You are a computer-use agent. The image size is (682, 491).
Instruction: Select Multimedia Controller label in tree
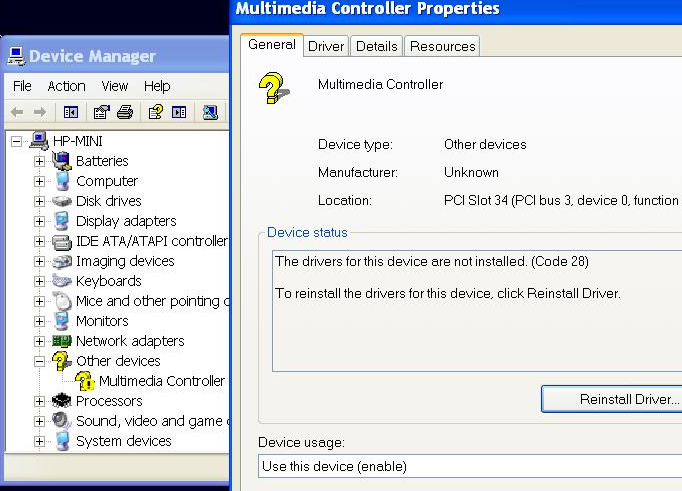pos(162,381)
